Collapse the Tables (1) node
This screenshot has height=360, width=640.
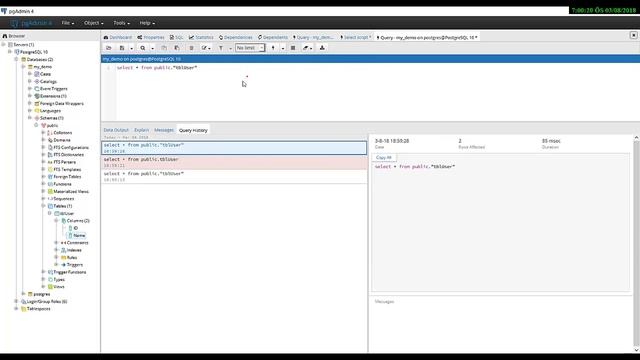[x=43, y=206]
